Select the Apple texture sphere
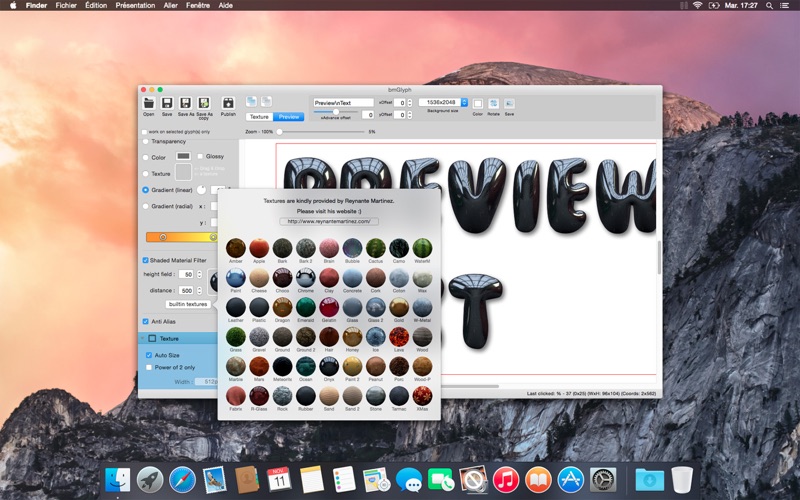The width and height of the screenshot is (800, 500). (259, 248)
